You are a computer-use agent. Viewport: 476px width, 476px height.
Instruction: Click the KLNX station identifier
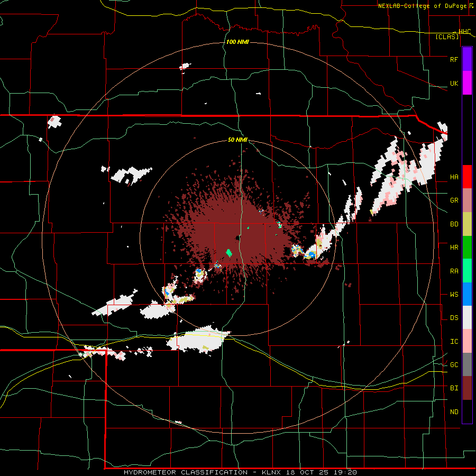[x=272, y=472]
